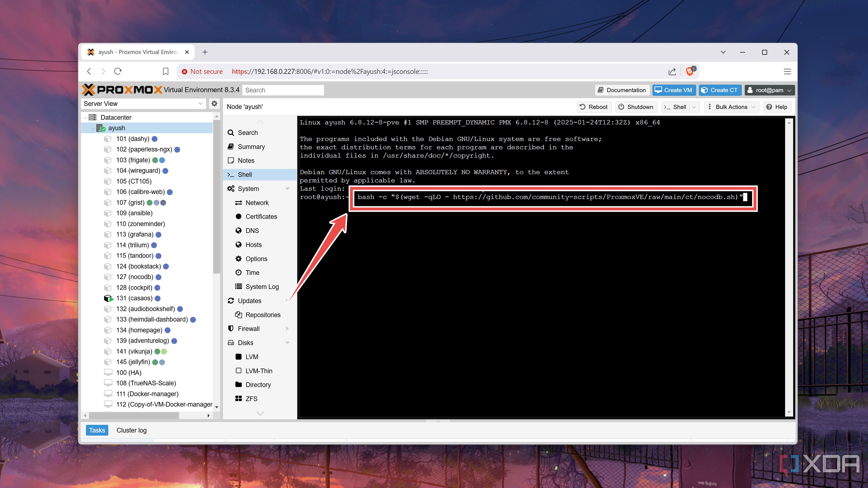Click the Reboot button
Viewport: 868px width, 488px height.
point(594,107)
